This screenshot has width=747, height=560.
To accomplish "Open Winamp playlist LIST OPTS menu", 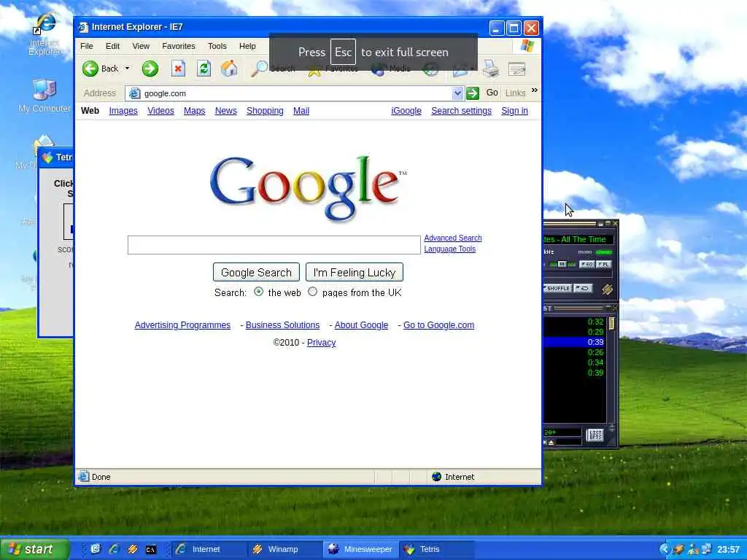I will click(x=595, y=435).
